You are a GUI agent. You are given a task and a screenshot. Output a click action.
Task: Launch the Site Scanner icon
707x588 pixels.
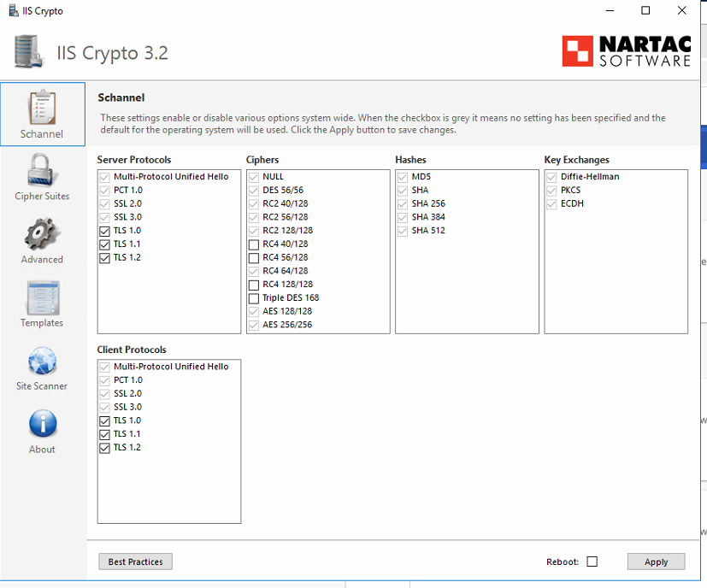[x=41, y=361]
